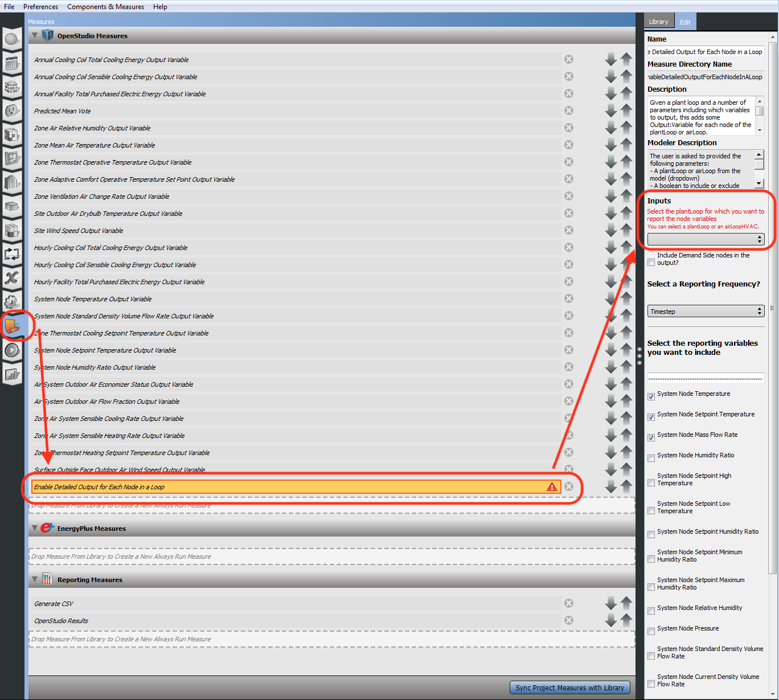The image size is (779, 700).
Task: Open the Facility building tab icon
Action: (x=12, y=182)
